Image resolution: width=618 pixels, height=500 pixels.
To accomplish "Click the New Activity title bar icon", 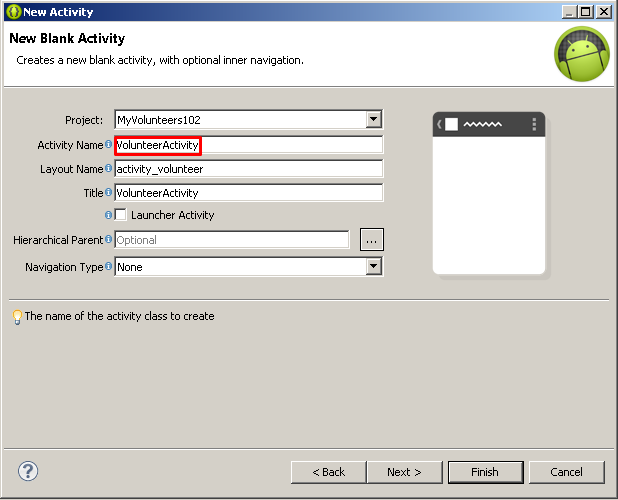I will point(13,12).
